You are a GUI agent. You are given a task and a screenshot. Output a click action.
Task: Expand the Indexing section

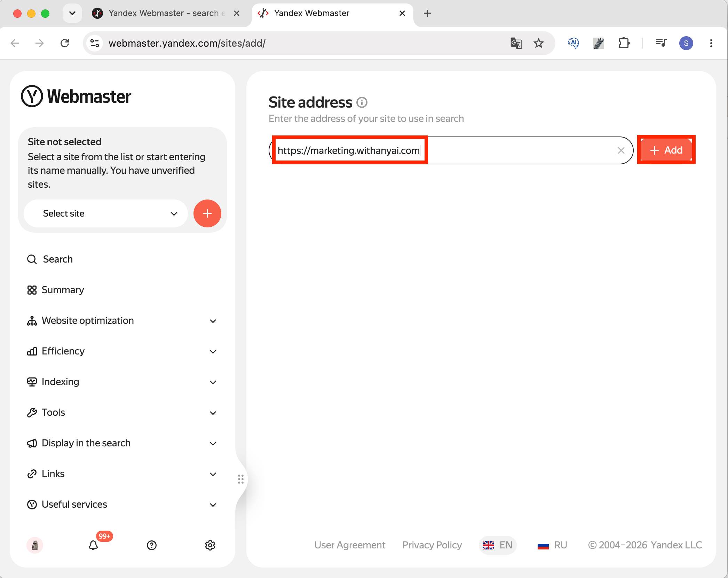(x=122, y=382)
